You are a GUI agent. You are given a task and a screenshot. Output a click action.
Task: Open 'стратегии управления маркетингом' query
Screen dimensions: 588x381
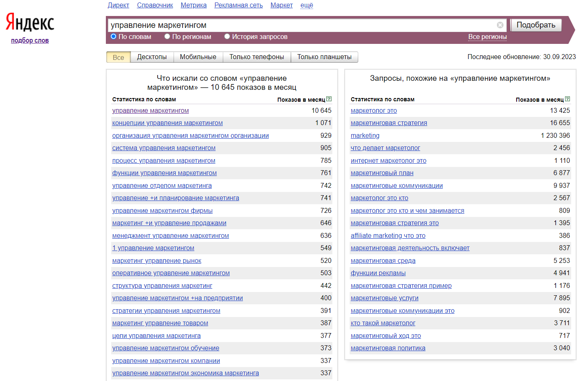[x=166, y=310]
